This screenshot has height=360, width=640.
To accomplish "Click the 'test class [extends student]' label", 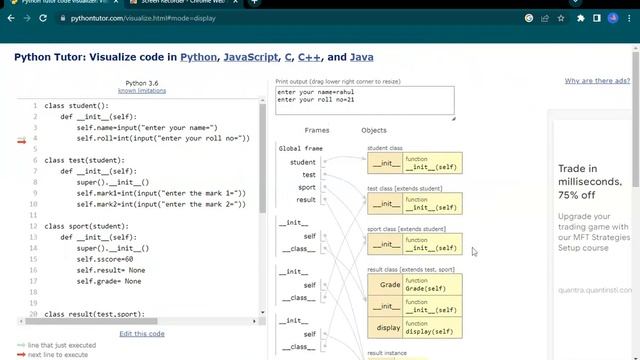I will pyautogui.click(x=404, y=188).
